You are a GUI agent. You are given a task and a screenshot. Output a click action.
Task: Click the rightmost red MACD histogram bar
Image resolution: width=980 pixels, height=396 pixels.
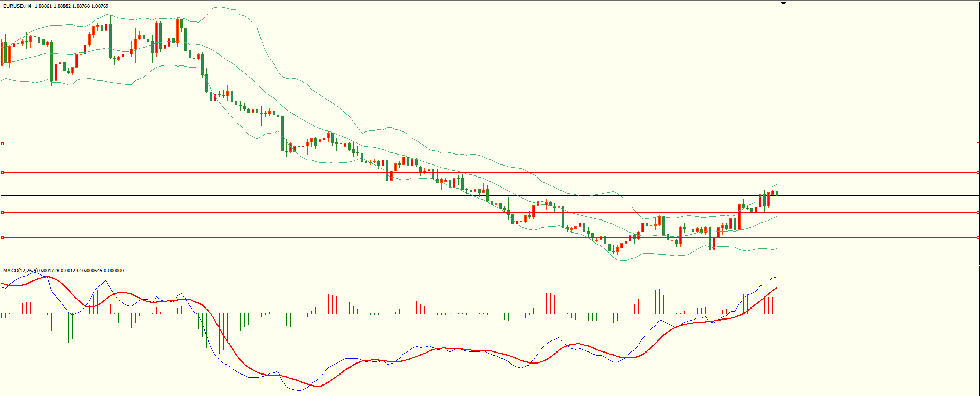[x=777, y=306]
